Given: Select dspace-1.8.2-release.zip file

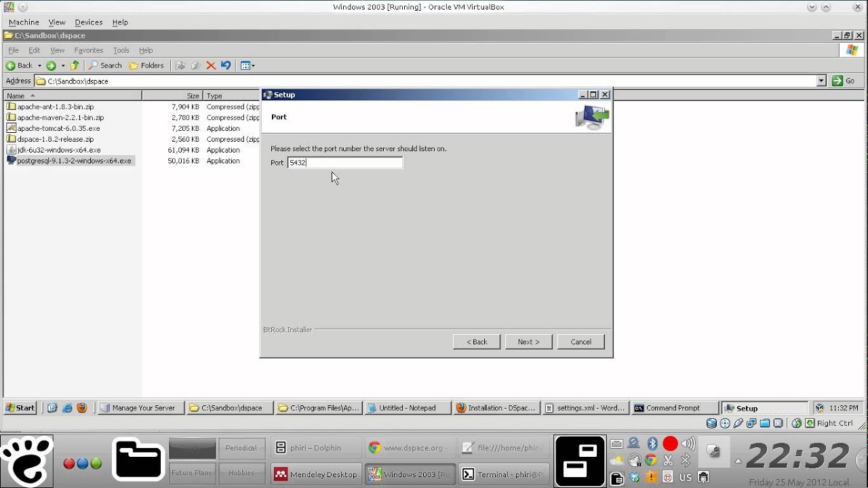Looking at the screenshot, I should pyautogui.click(x=50, y=139).
